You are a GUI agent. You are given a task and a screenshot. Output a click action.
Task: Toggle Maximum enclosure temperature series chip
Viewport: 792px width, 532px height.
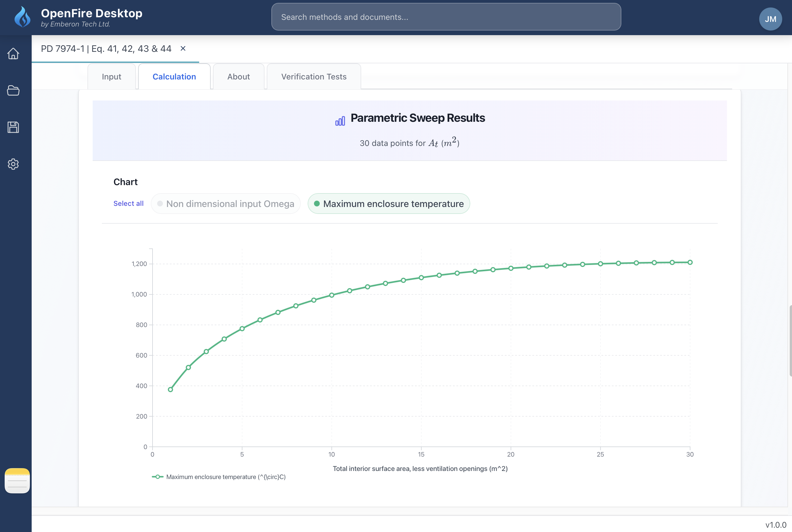click(389, 204)
